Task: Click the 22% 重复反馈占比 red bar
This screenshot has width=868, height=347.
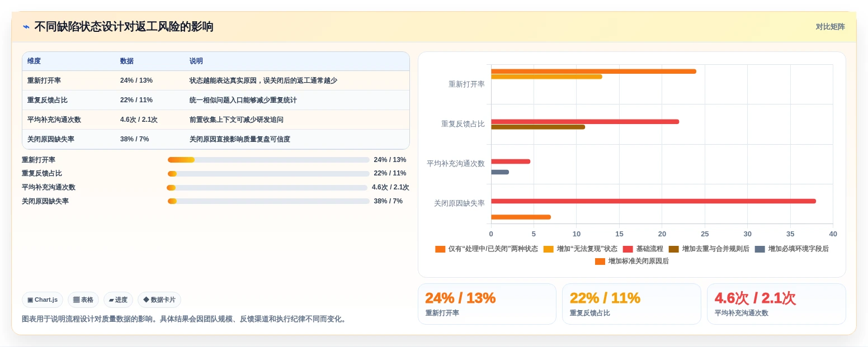Action: [585, 122]
